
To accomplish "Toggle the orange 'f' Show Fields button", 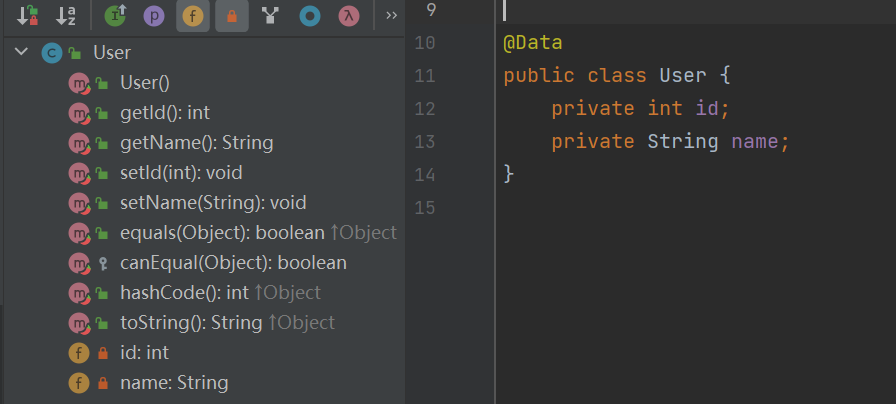I will point(193,15).
